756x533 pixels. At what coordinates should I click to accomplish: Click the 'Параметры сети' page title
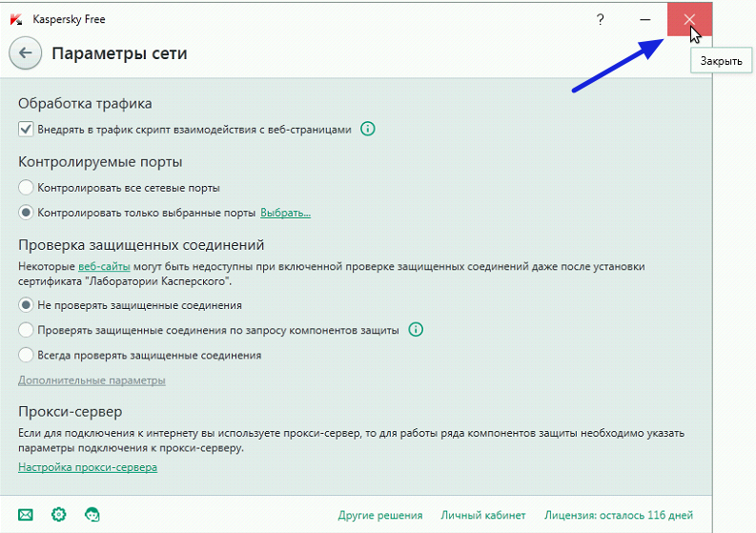coord(119,53)
